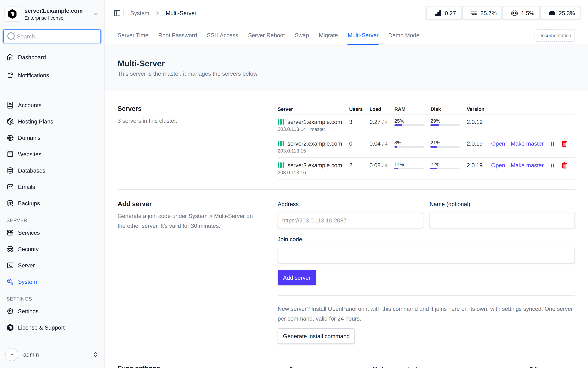The height and width of the screenshot is (368, 588).
Task: Open Databases in sidebar
Action: click(x=52, y=171)
